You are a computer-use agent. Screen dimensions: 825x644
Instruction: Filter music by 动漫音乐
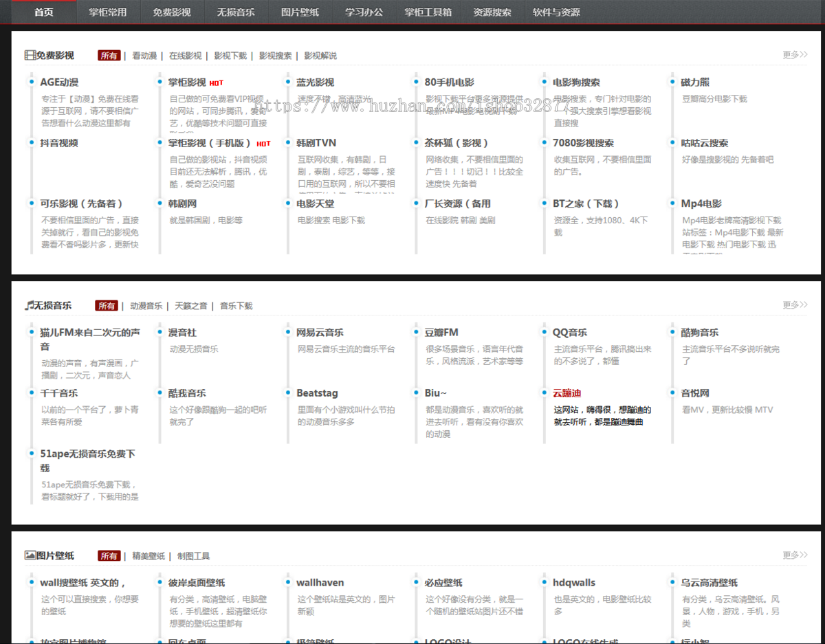pos(146,306)
